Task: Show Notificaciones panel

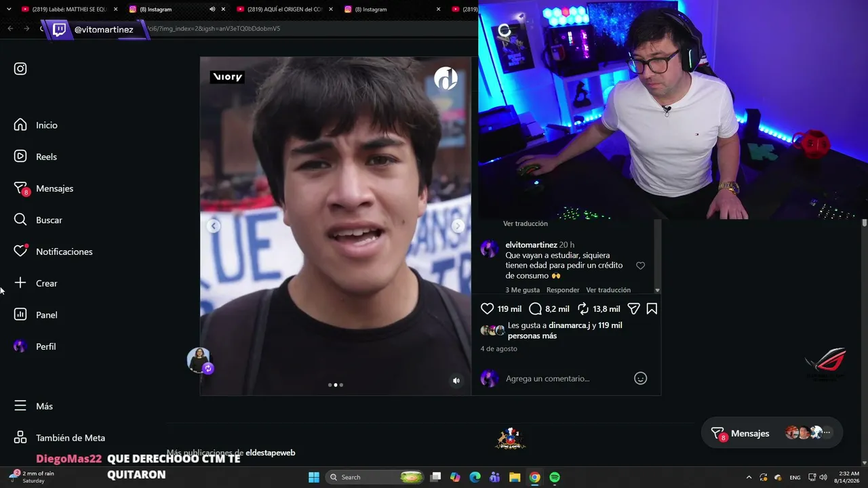Action: click(53, 251)
